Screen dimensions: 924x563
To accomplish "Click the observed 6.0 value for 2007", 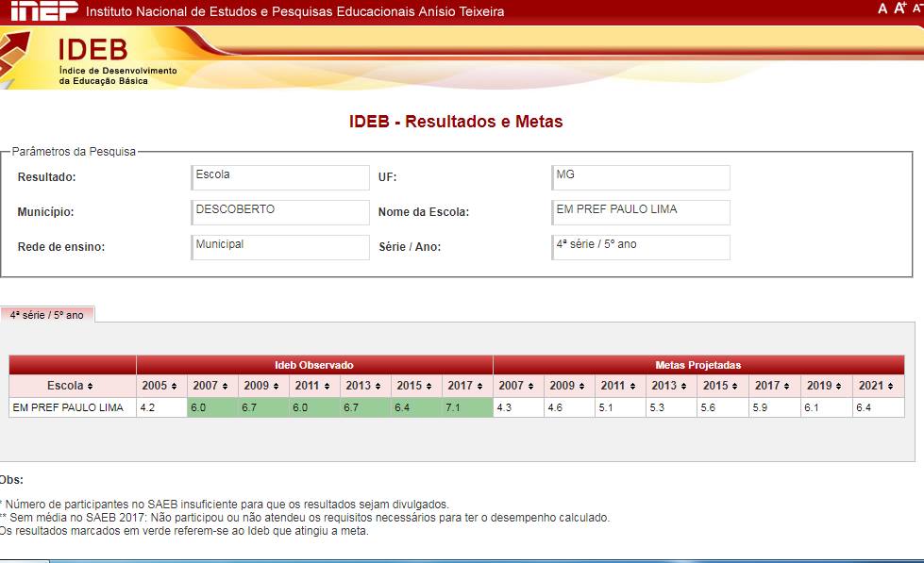I will (212, 407).
